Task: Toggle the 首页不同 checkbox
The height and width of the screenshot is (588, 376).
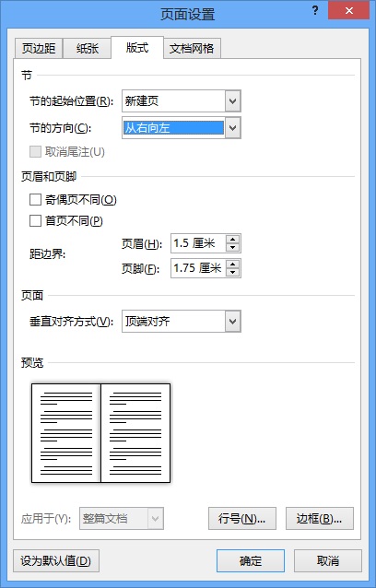Action: click(x=35, y=220)
